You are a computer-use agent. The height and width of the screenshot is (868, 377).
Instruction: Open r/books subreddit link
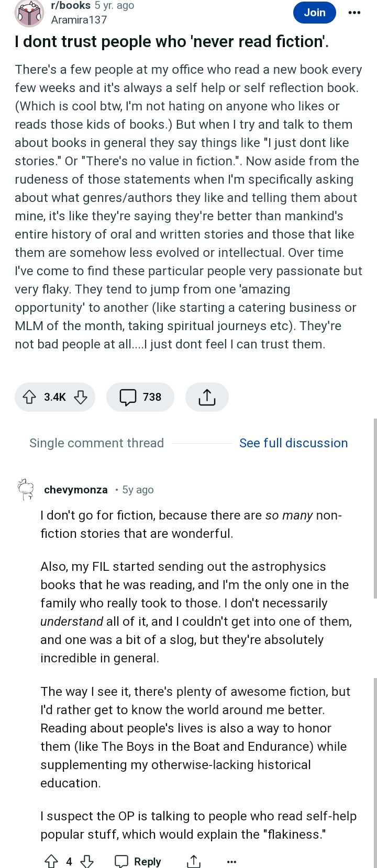(71, 6)
